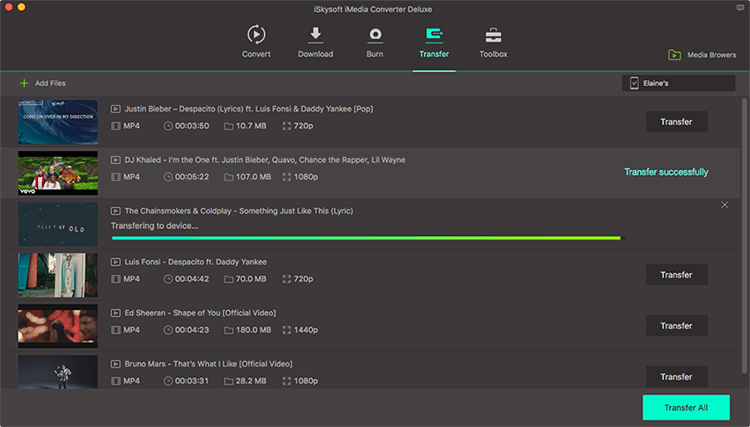Switch to the Download tab
The height and width of the screenshot is (427, 750).
[315, 42]
